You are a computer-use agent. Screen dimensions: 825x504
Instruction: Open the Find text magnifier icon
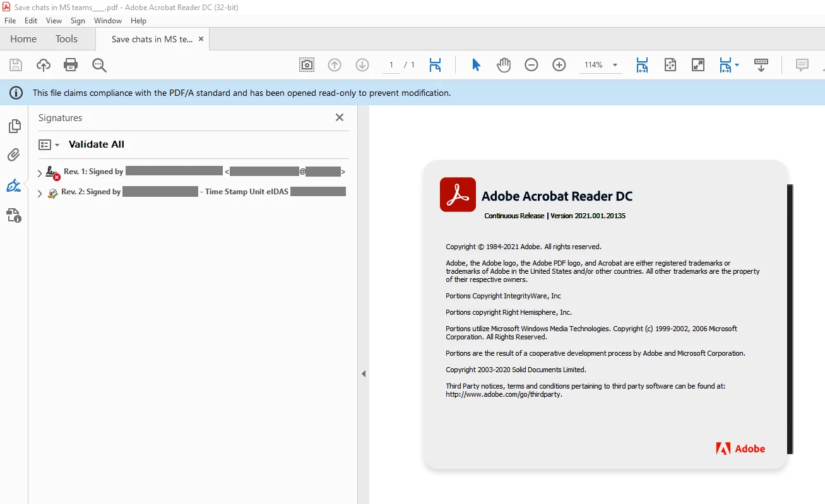(99, 64)
